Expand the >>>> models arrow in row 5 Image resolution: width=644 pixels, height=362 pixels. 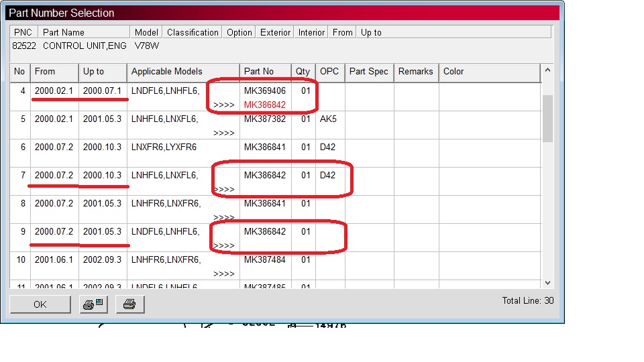[x=224, y=133]
